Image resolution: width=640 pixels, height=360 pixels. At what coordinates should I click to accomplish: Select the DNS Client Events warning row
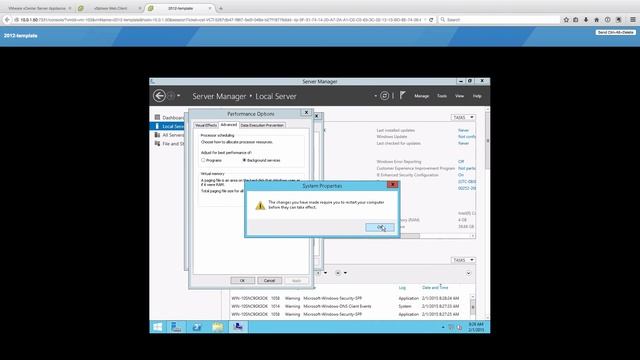349,306
